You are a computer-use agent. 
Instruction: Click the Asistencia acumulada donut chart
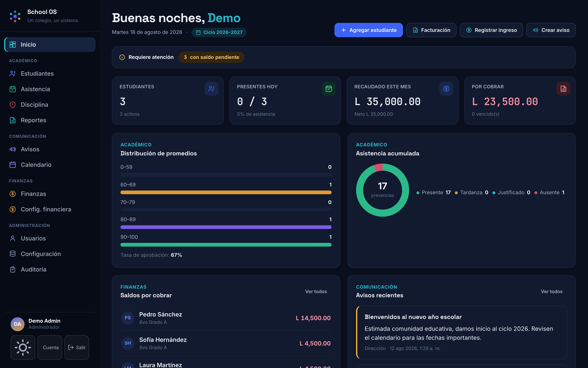pyautogui.click(x=383, y=190)
